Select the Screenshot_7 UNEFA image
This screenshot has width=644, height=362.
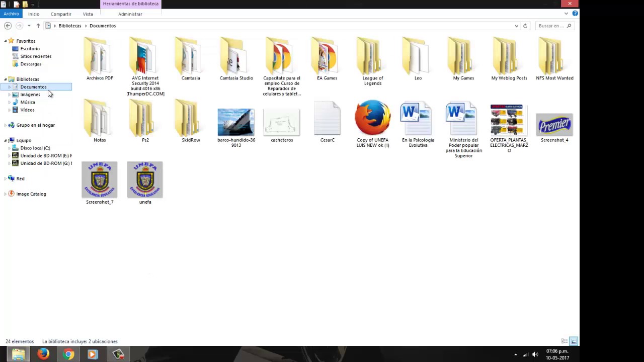[100, 183]
